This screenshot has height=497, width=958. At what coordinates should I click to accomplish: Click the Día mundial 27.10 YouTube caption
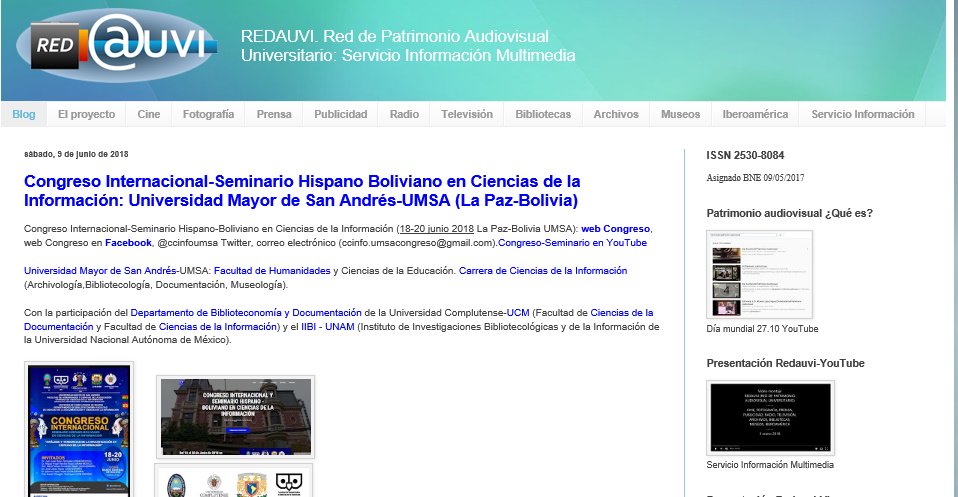762,329
